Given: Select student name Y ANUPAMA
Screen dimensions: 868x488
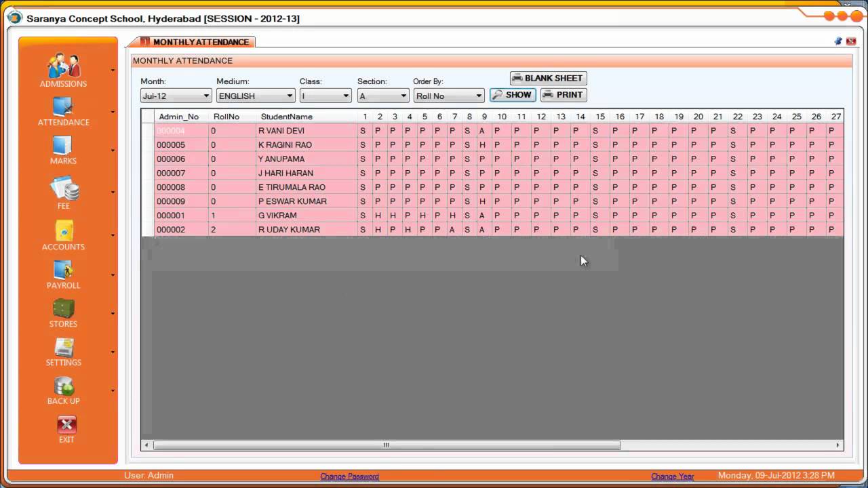Looking at the screenshot, I should pos(281,159).
